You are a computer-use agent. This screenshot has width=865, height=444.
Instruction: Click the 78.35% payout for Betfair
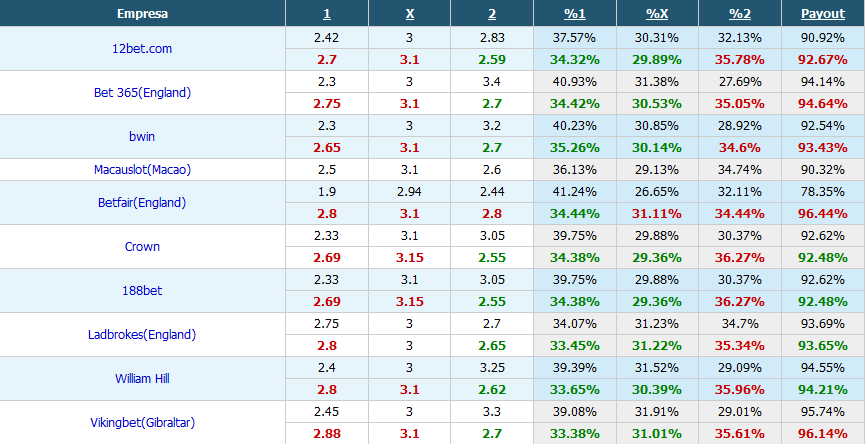pyautogui.click(x=823, y=192)
